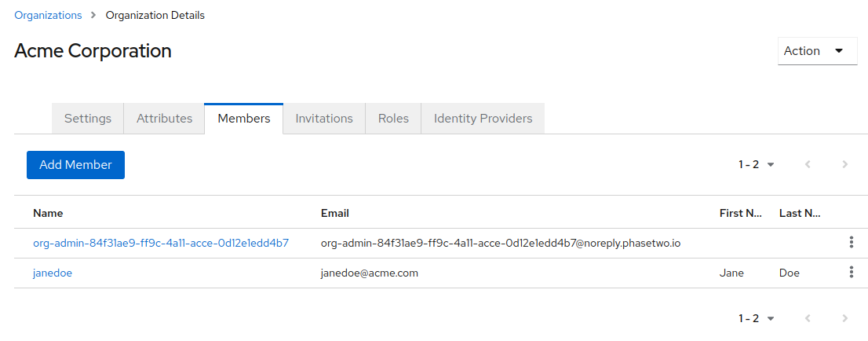The width and height of the screenshot is (868, 341).
Task: Open bottom pagination 1 - 2 per-page dropdown
Action: point(757,318)
